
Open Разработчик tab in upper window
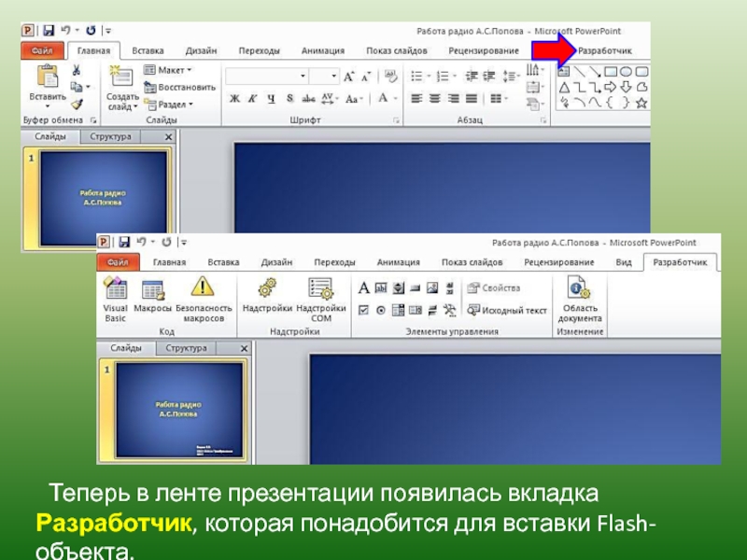pos(604,50)
